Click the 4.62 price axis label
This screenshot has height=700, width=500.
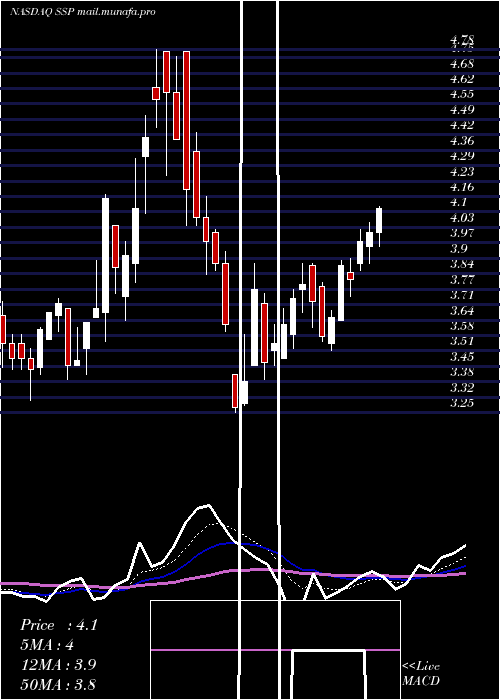pyautogui.click(x=462, y=79)
